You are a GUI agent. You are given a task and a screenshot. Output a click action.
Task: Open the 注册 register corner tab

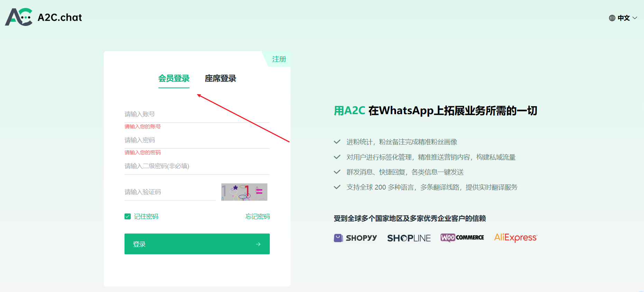point(279,59)
